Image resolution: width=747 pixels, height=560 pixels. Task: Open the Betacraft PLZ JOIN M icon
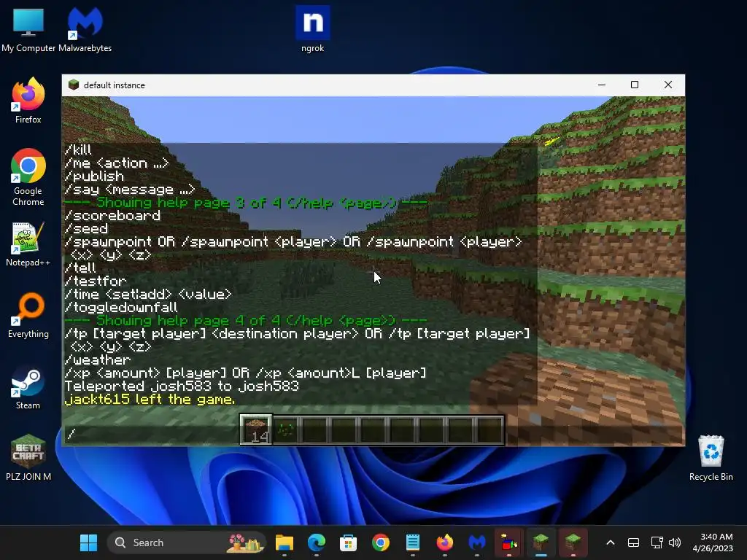tap(28, 458)
